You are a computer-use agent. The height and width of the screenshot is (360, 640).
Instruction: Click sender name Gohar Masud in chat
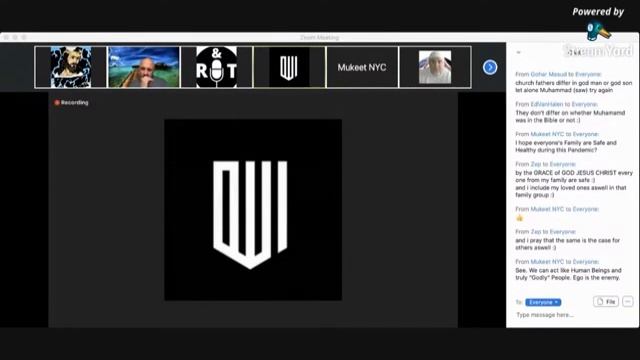[x=548, y=74]
